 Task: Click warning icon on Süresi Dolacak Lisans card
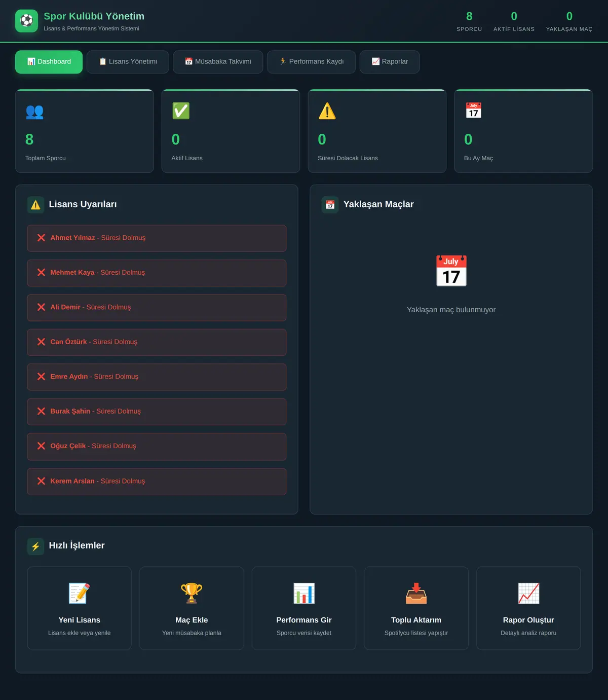click(x=327, y=111)
